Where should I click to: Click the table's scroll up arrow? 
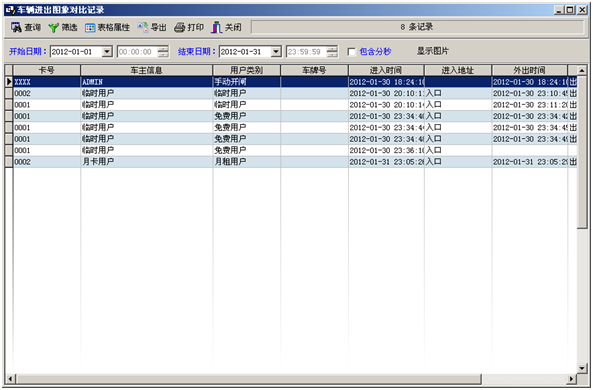point(582,70)
